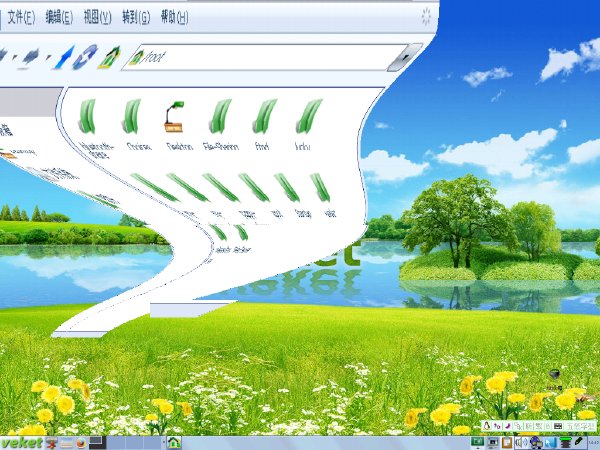This screenshot has height=450, width=600.
Task: Expand the address bar dropdown arrow
Action: tap(405, 57)
